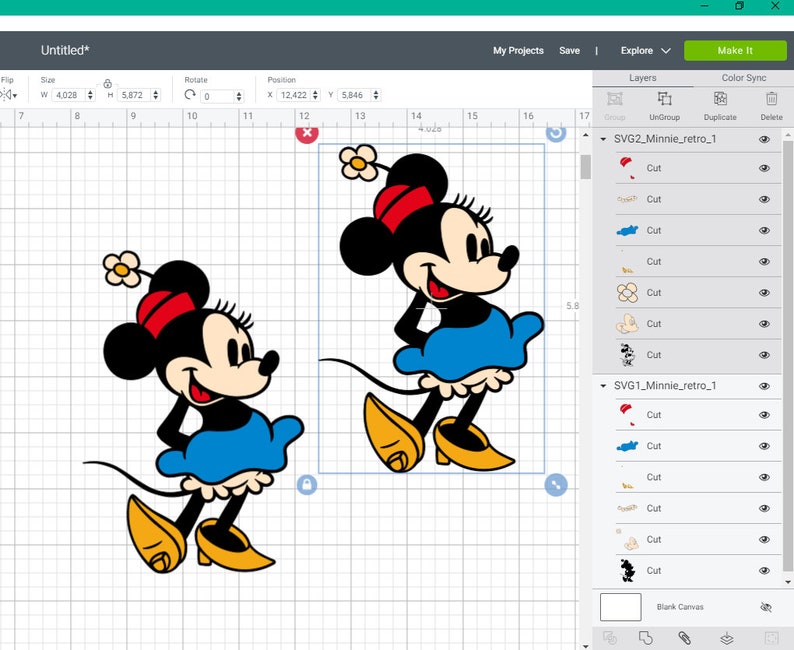Collapse the SVG1_Minnie_retro_1 layer group
794x650 pixels.
pyautogui.click(x=603, y=386)
